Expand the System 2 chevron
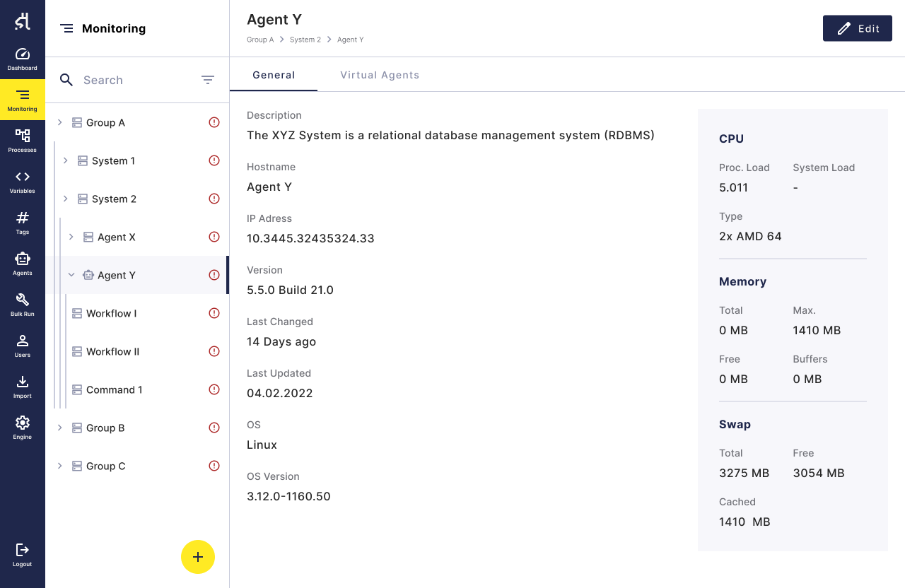Viewport: 905px width, 588px height. coord(66,199)
